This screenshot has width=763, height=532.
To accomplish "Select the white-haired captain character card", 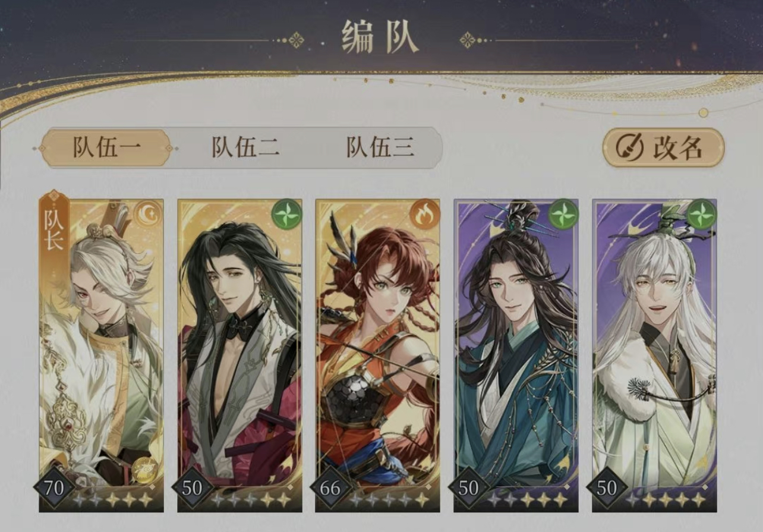I will (101, 355).
